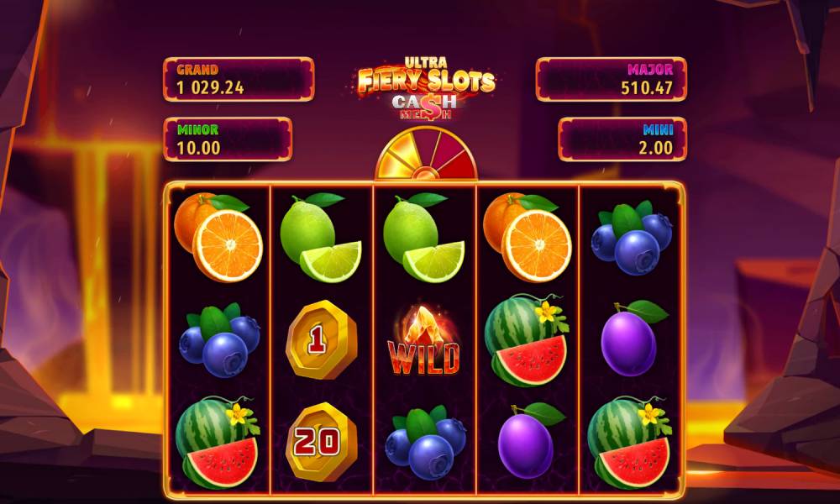Open the GRAND jackpot panel
Image resolution: width=840 pixels, height=504 pixels.
(239, 79)
